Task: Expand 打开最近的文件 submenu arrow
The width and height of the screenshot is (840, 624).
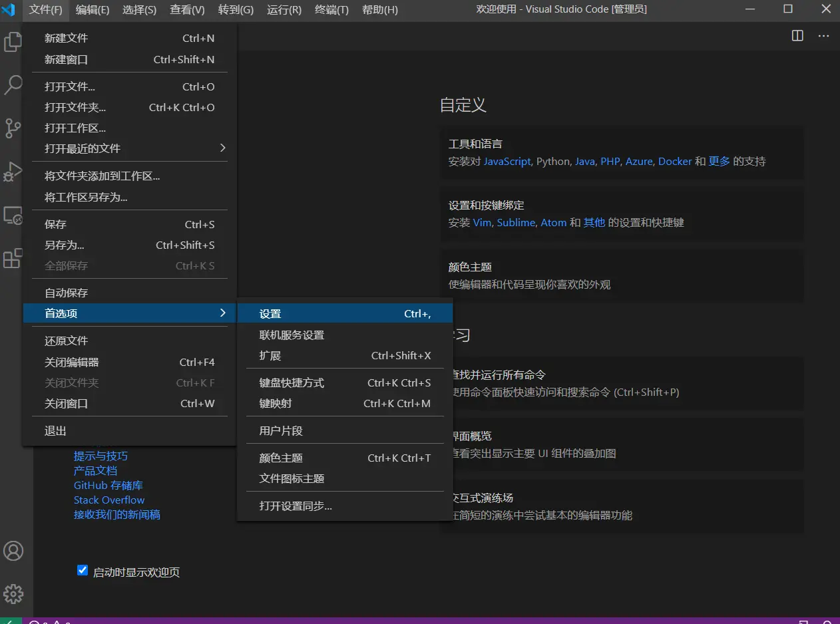Action: coord(223,148)
